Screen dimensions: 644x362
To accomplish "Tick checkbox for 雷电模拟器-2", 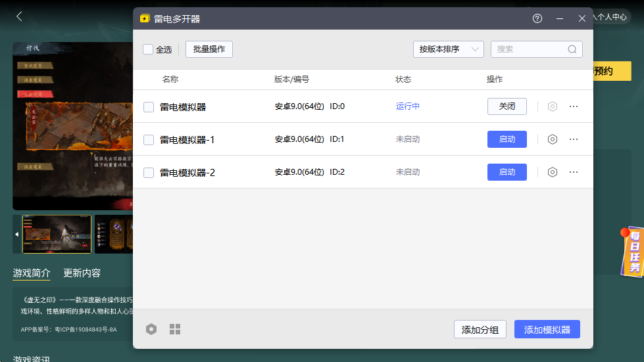I will 149,173.
